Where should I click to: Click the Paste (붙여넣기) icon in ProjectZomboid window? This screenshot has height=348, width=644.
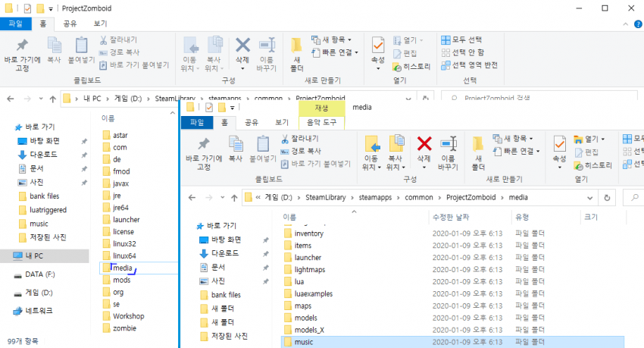pos(81,45)
